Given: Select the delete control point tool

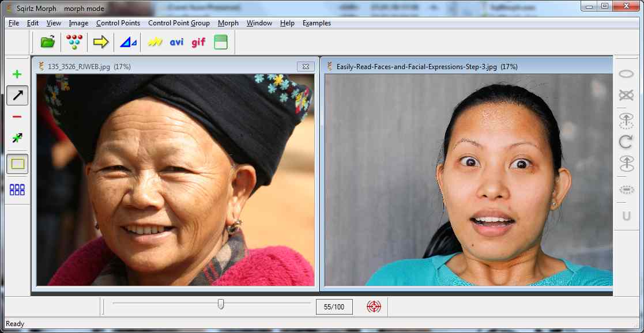Looking at the screenshot, I should point(17,118).
